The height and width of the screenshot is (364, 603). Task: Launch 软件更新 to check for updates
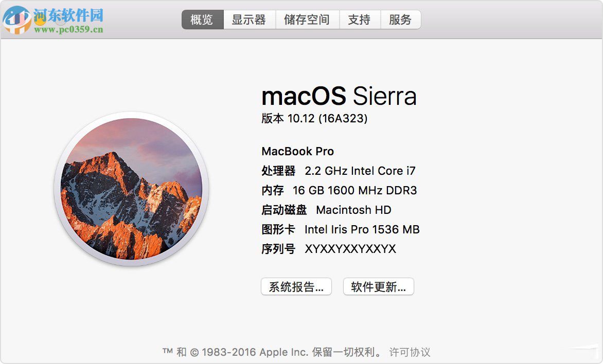(378, 286)
